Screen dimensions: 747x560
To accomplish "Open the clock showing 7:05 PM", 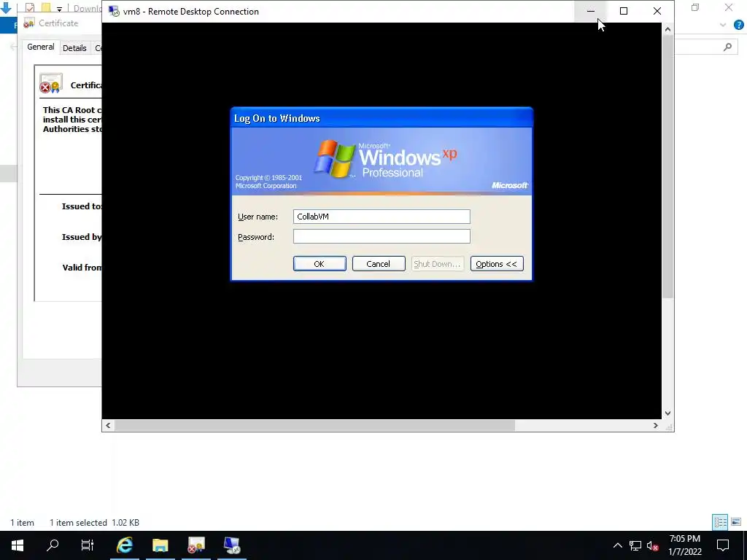I will click(684, 545).
